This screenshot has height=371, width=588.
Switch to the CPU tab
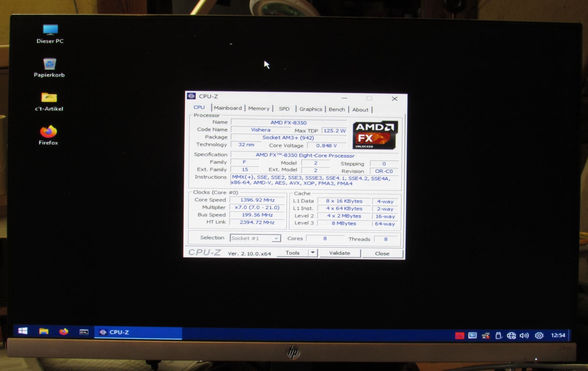pos(199,107)
